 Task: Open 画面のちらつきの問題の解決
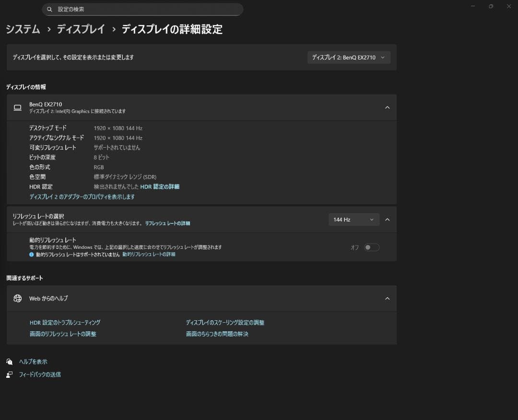click(x=217, y=334)
